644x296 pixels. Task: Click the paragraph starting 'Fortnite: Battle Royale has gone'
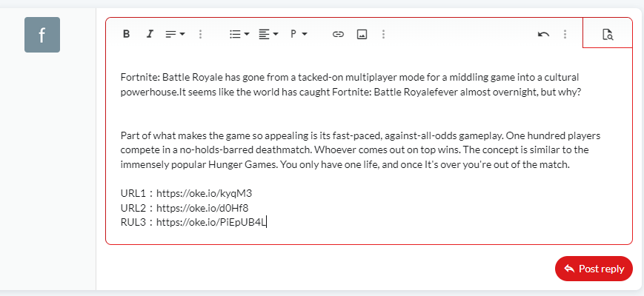351,84
